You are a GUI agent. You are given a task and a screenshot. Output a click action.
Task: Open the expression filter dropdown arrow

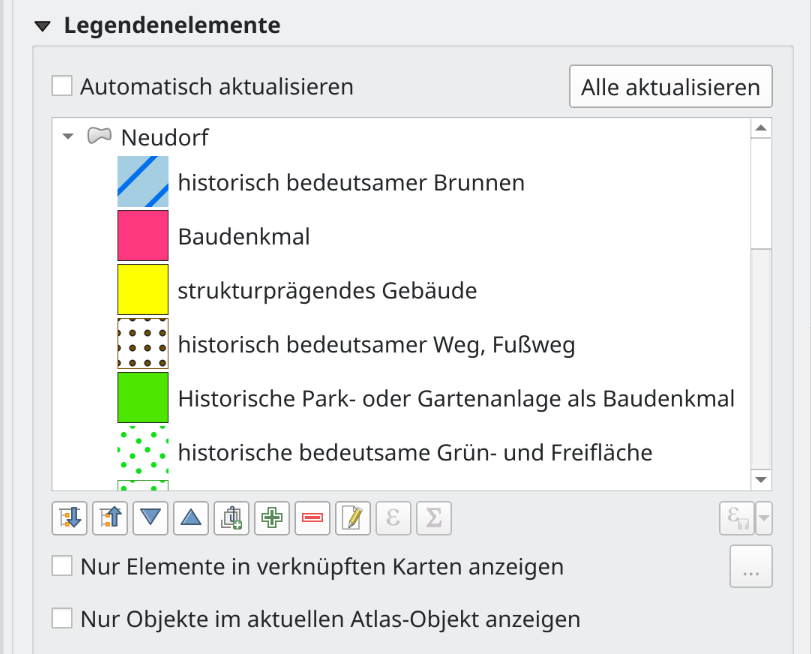(764, 518)
